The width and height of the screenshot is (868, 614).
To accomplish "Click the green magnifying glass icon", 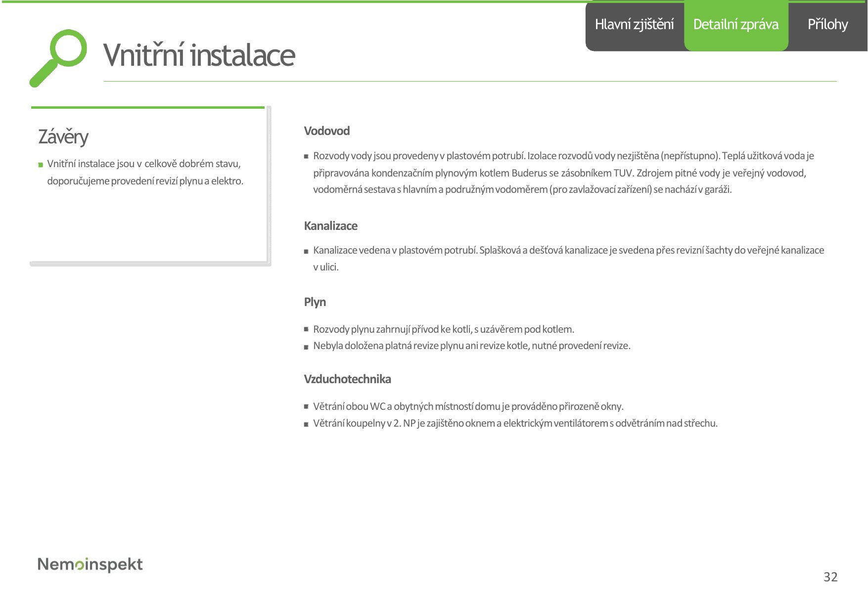I will (58, 58).
